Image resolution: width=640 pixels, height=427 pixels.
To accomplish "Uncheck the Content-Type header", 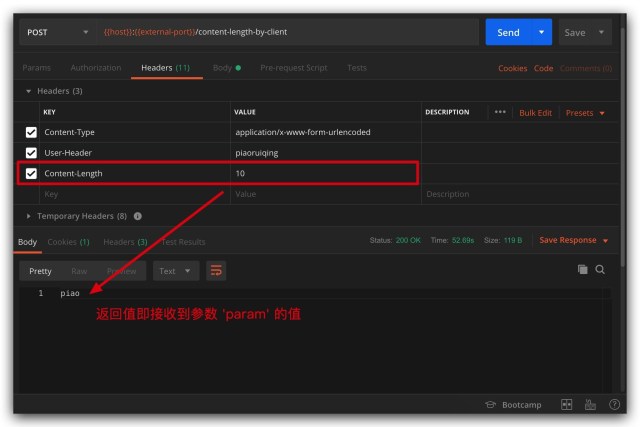I will pos(31,132).
